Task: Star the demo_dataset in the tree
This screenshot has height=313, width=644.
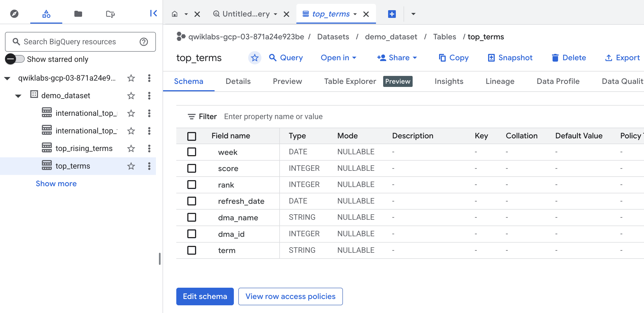Action: click(131, 96)
